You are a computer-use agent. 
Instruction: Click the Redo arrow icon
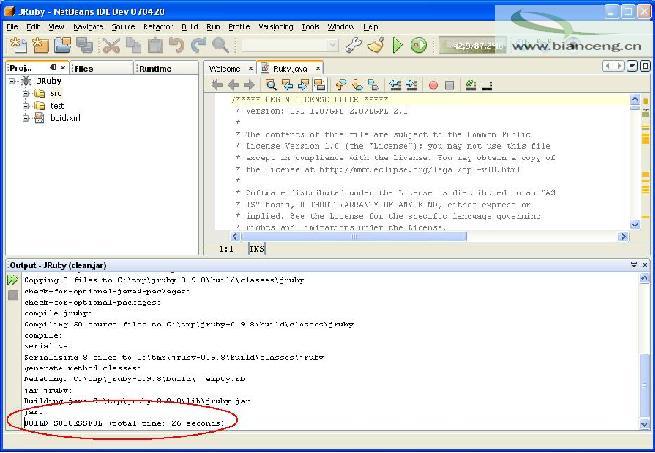(198, 45)
